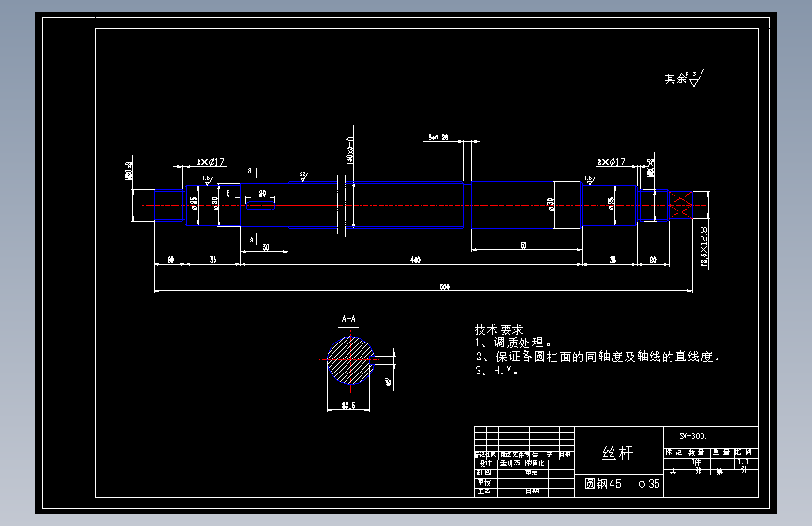Click the right '2×Ø17' dimension label

point(611,162)
